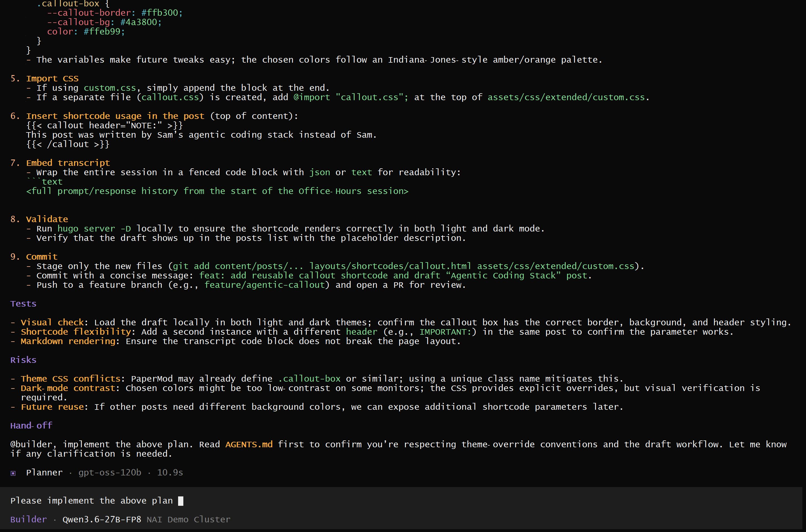Click 'Dark-mode contrast' risk item
This screenshot has height=532, width=806.
tap(68, 388)
